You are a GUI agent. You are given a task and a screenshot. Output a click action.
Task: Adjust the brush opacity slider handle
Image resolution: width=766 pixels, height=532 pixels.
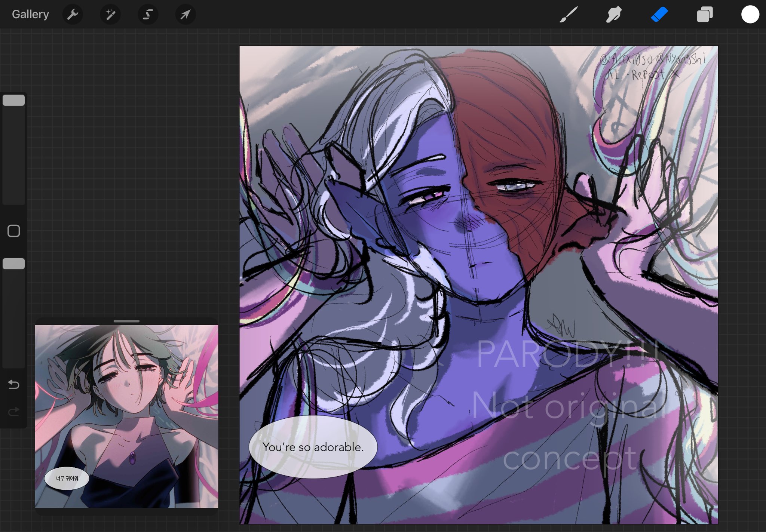click(14, 264)
